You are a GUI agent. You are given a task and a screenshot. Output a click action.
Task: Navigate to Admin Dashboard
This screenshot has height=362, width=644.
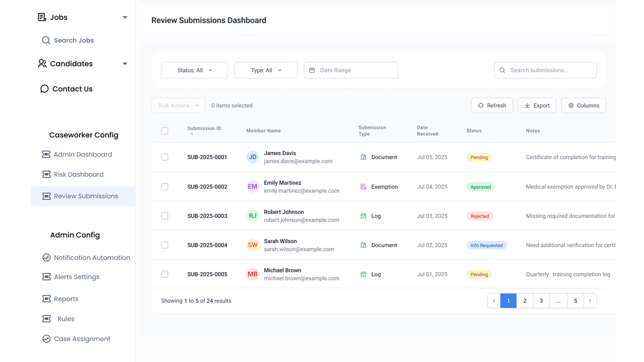coord(83,154)
